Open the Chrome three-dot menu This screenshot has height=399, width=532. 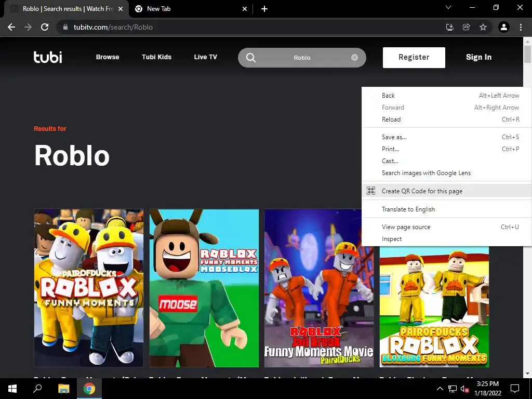(521, 27)
